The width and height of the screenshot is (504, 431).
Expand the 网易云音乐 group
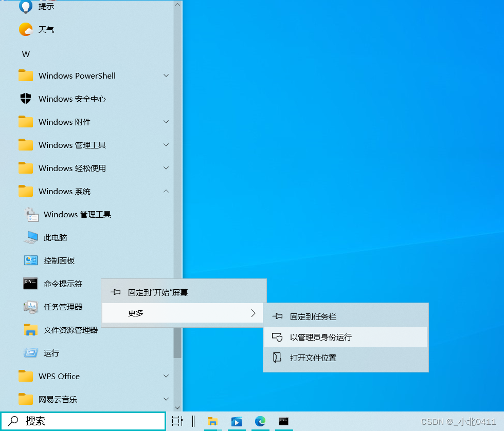click(x=166, y=399)
